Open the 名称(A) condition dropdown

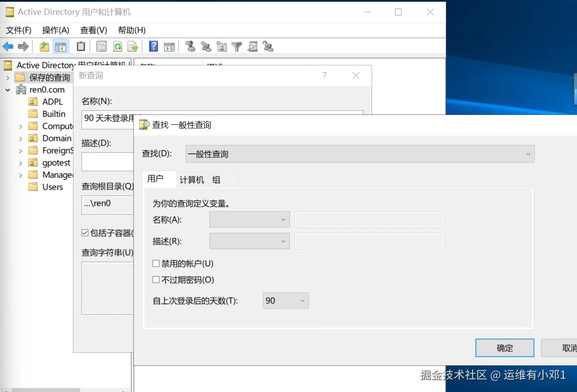(250, 219)
